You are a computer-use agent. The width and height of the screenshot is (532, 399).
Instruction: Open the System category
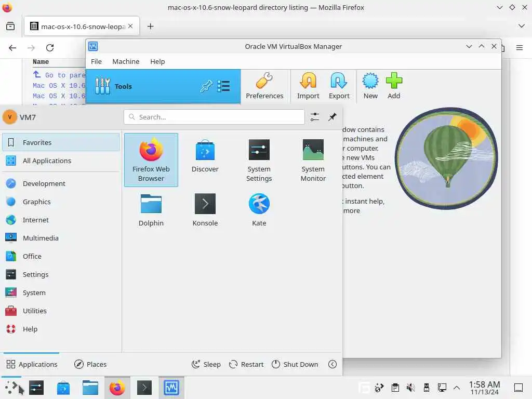(61, 292)
